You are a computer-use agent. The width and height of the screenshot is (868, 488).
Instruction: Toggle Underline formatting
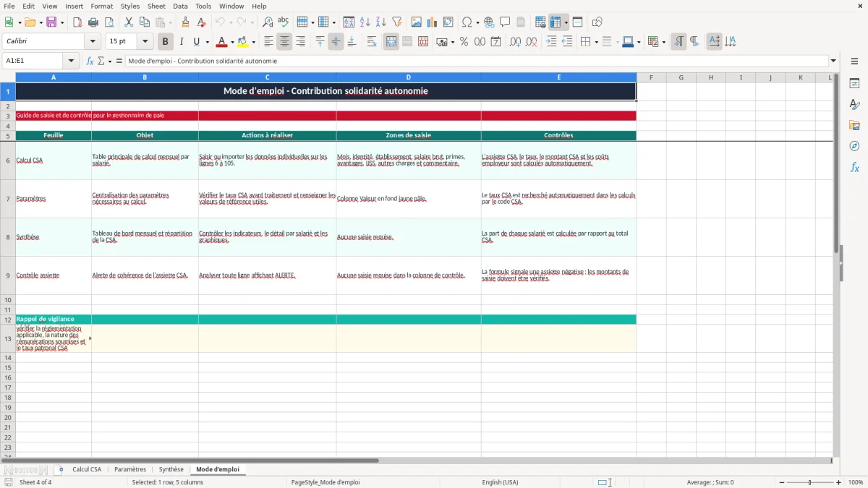pos(196,42)
